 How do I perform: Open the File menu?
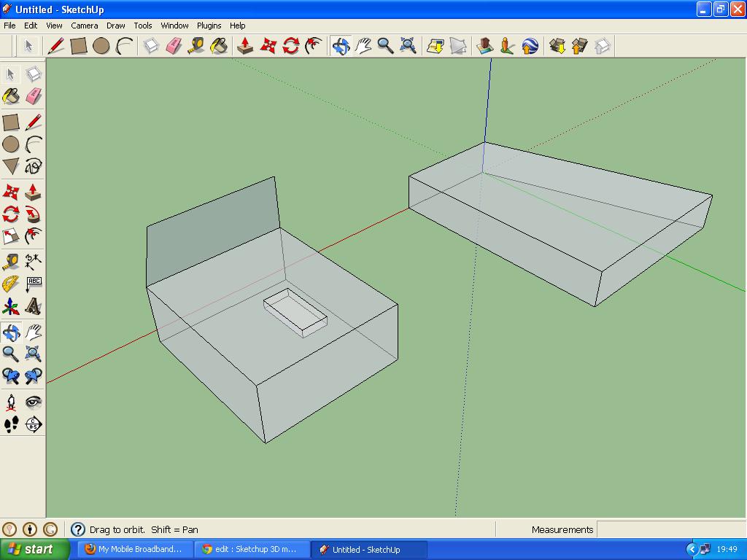point(9,26)
